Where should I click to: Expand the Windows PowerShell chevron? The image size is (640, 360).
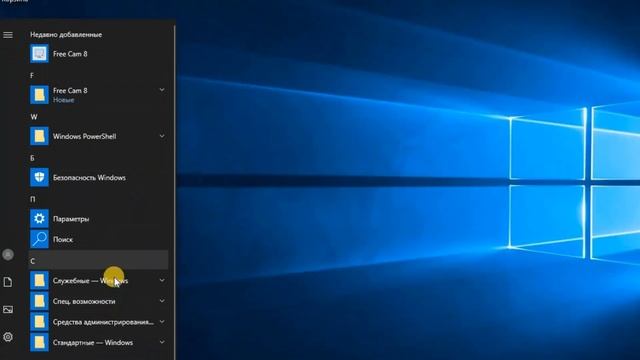point(162,136)
